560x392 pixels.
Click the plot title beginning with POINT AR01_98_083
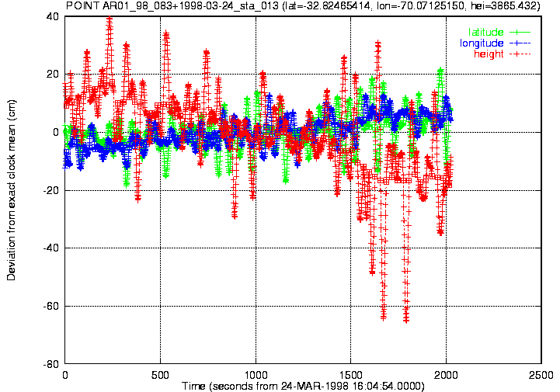click(x=303, y=5)
